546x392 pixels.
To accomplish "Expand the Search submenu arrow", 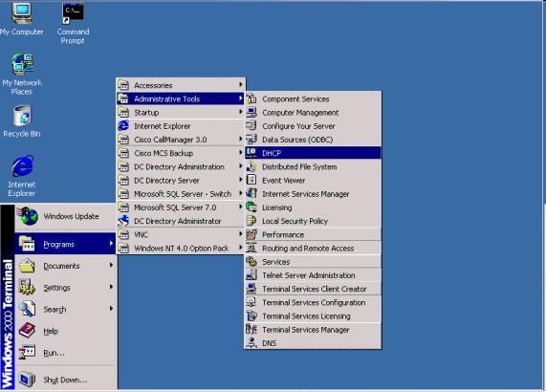I will (111, 309).
